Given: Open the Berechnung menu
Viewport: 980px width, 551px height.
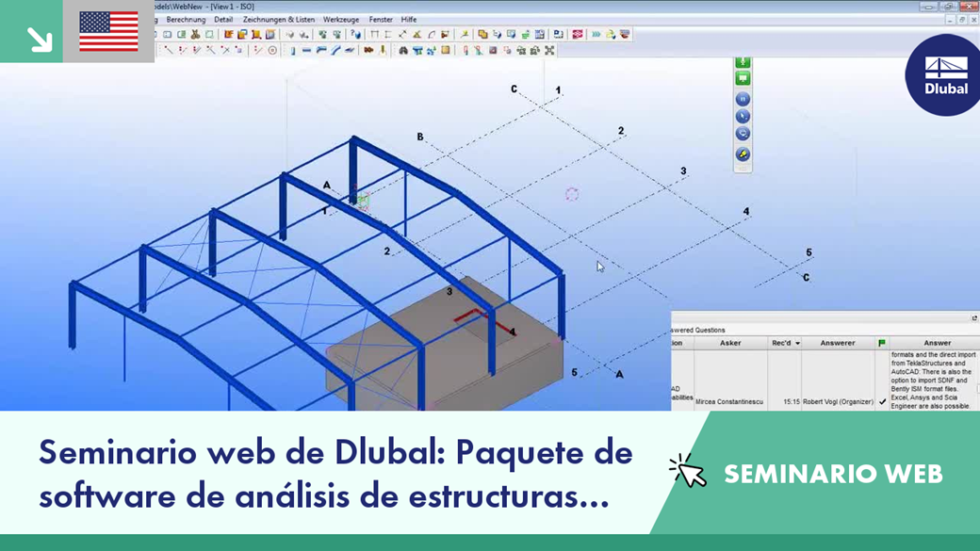Looking at the screenshot, I should 186,20.
